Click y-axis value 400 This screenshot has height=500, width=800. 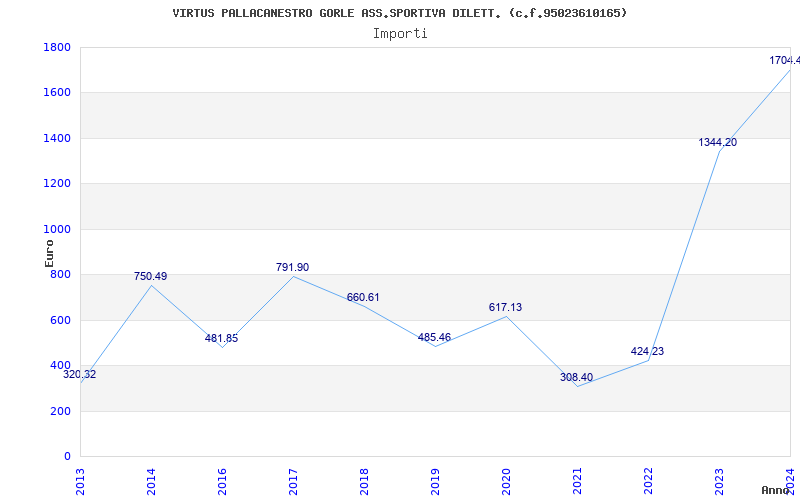[60, 366]
